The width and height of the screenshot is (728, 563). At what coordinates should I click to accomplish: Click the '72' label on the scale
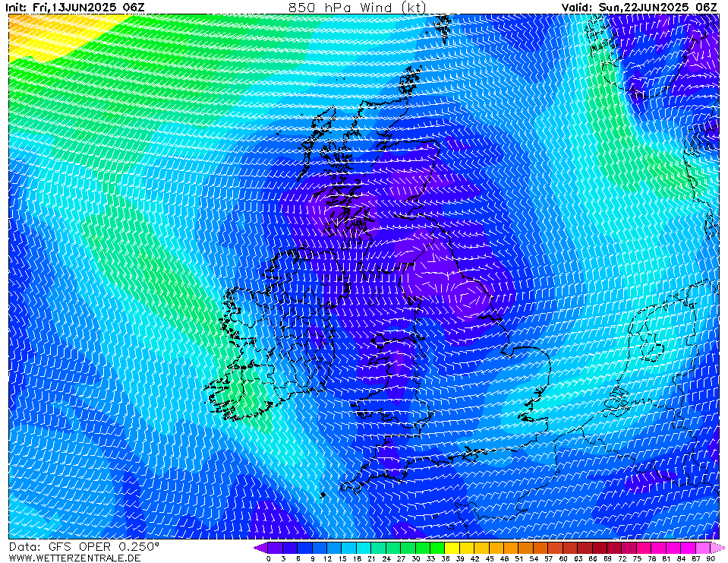[622, 558]
